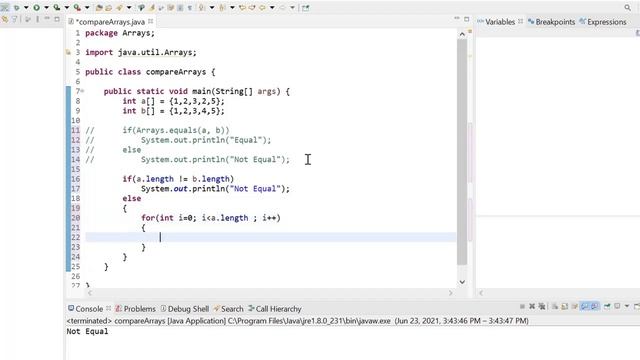Toggle Pin Console button
This screenshot has width=640, height=360.
point(607,306)
